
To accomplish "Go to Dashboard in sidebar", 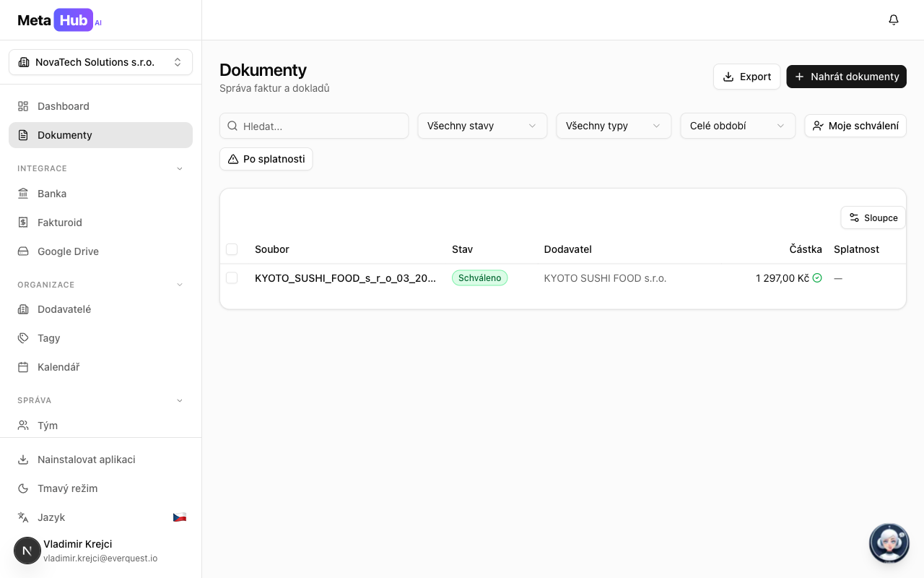I will (x=63, y=106).
